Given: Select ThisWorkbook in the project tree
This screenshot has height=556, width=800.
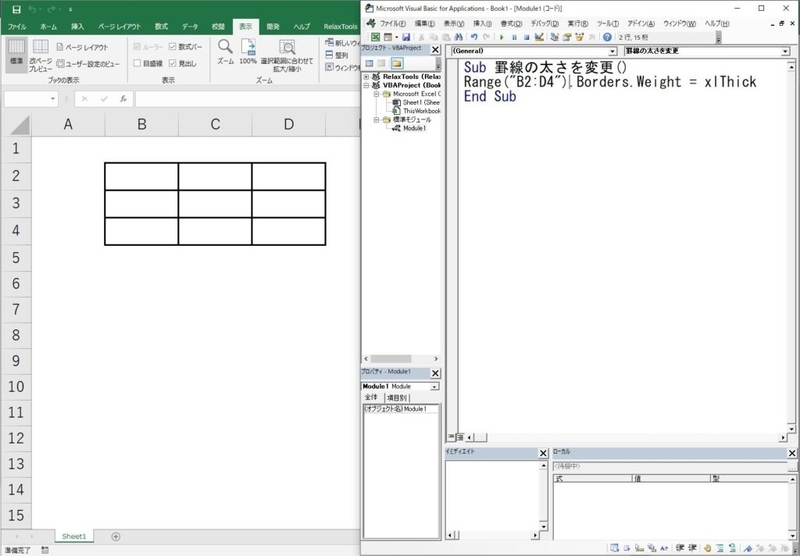Looking at the screenshot, I should click(x=421, y=111).
